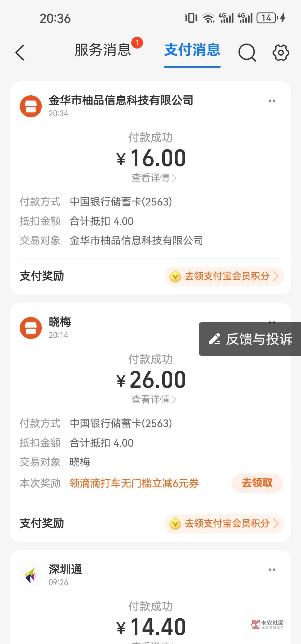Open more options for 深圳通 payment card
This screenshot has height=644, width=301.
point(272,570)
